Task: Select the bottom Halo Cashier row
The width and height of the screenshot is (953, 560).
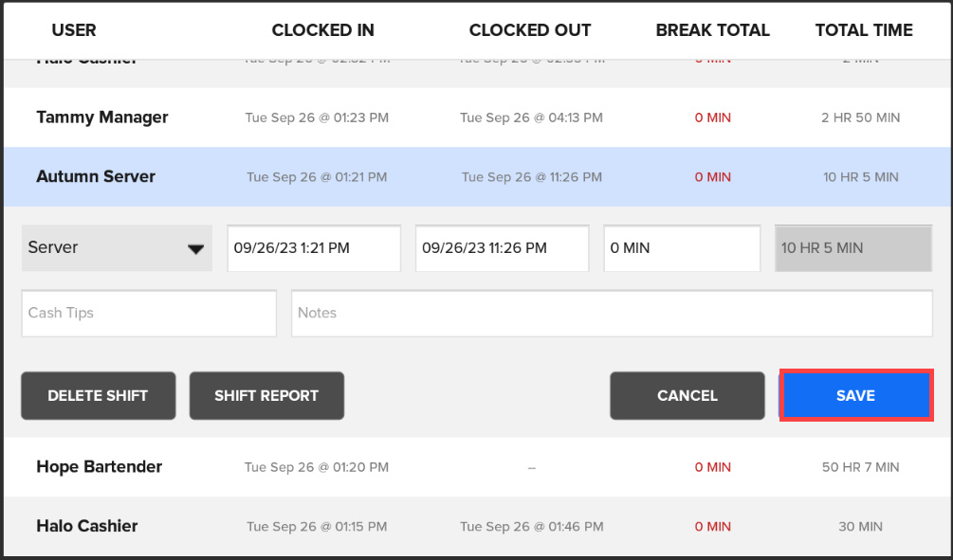Action: (87, 526)
